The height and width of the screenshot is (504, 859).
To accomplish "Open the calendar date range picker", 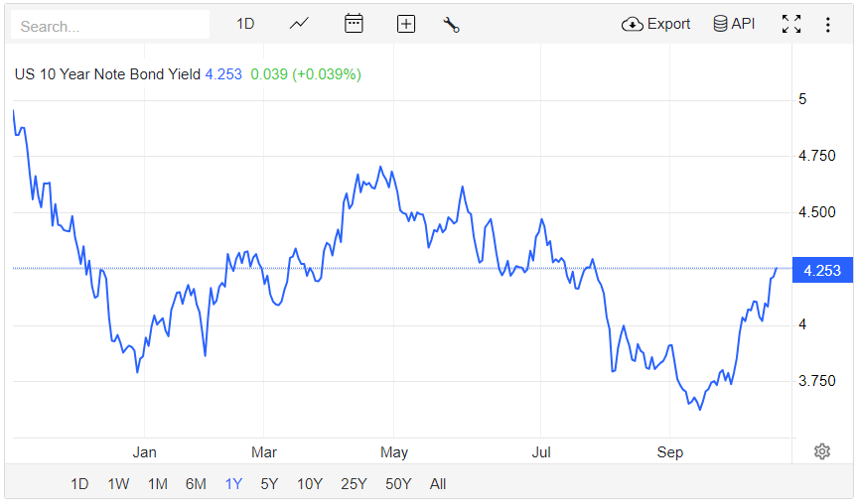I will [354, 24].
